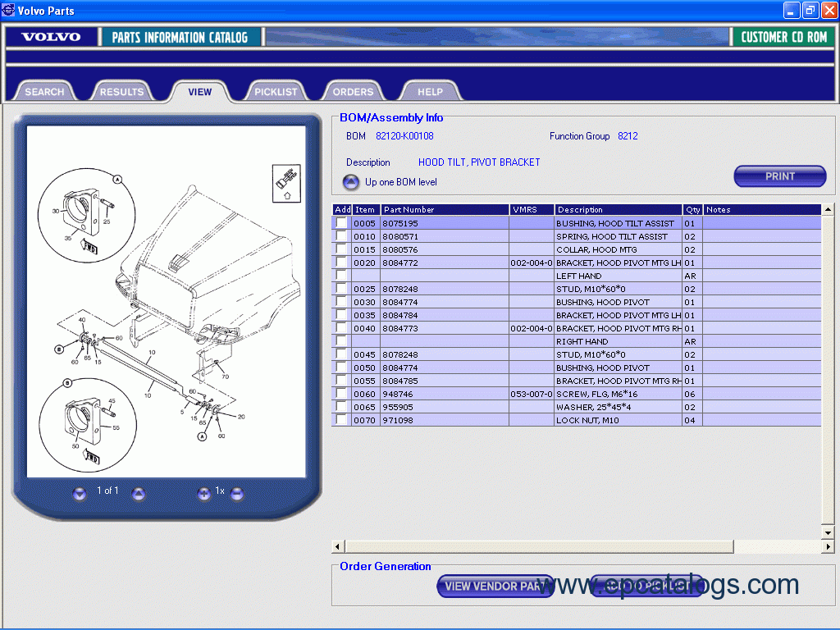Screen dimensions: 840x630
Task: Close the Volvo Parts window
Action: click(x=829, y=10)
